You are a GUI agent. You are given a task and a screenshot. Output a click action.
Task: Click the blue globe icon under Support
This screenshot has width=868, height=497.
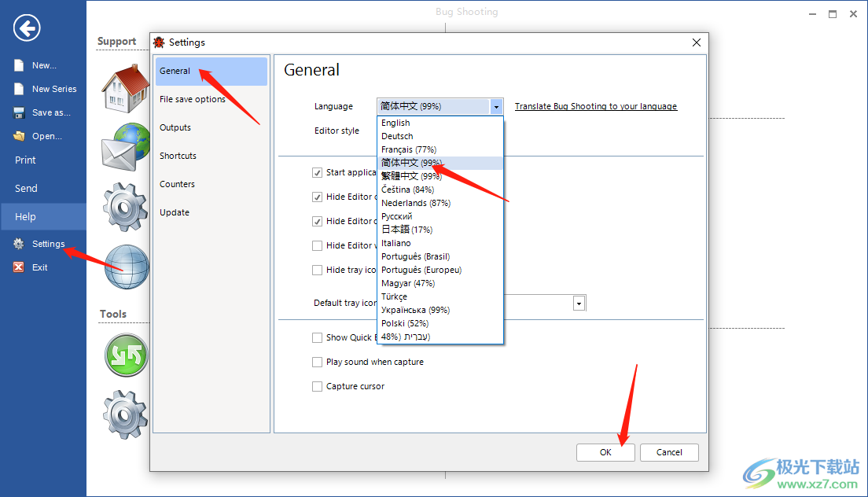pyautogui.click(x=127, y=267)
